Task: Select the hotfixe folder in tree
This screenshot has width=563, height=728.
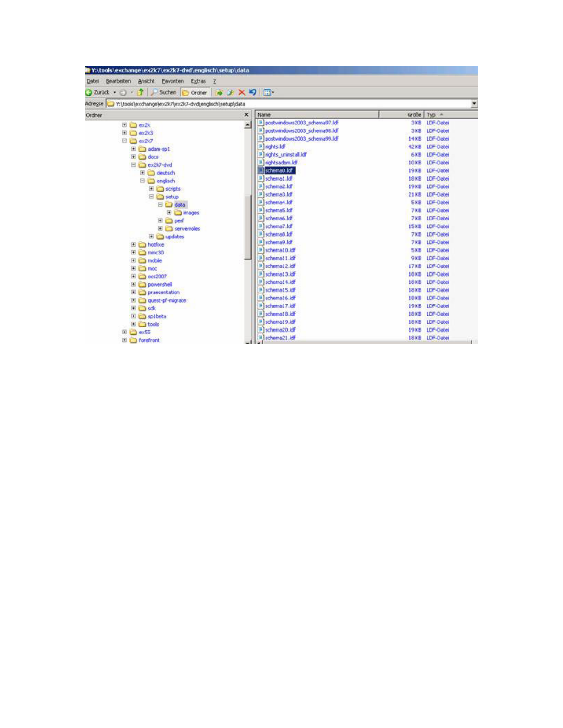Action: (155, 245)
